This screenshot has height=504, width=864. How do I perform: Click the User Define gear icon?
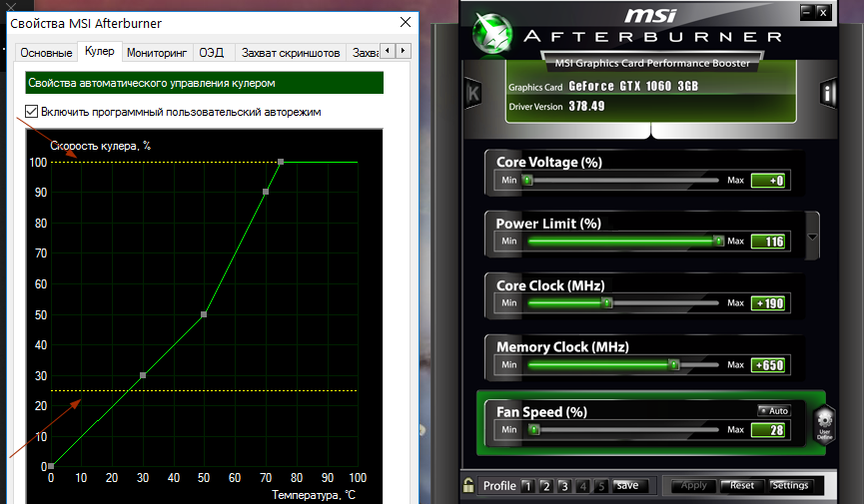(824, 425)
